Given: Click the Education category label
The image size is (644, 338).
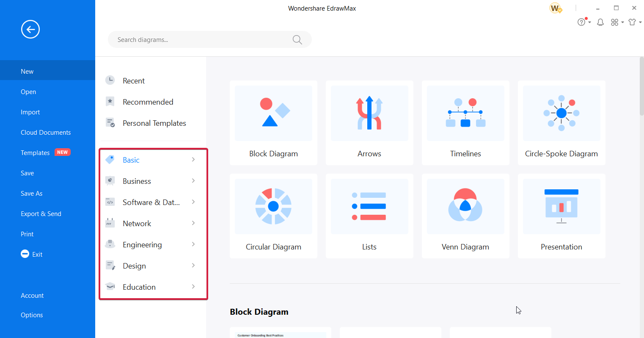Looking at the screenshot, I should (x=139, y=287).
